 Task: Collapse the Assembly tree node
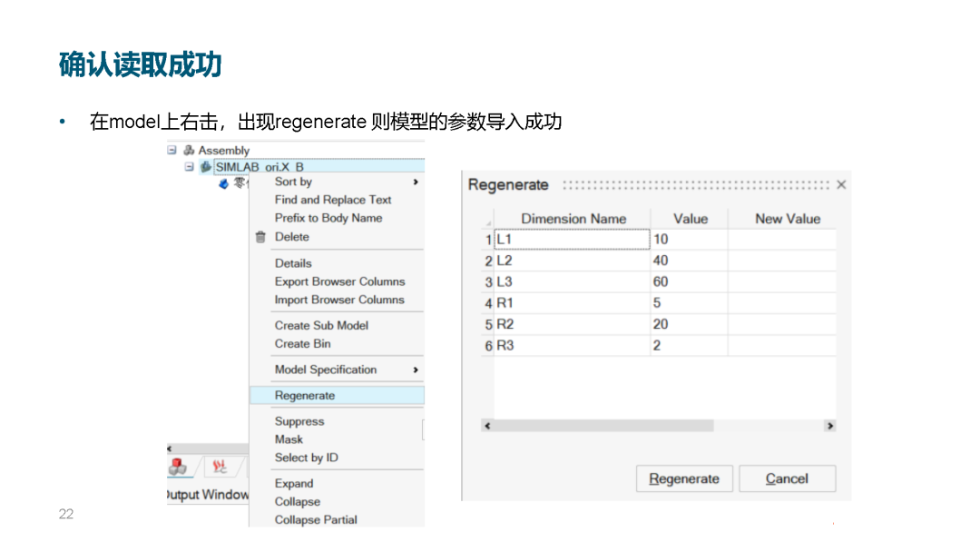click(172, 151)
